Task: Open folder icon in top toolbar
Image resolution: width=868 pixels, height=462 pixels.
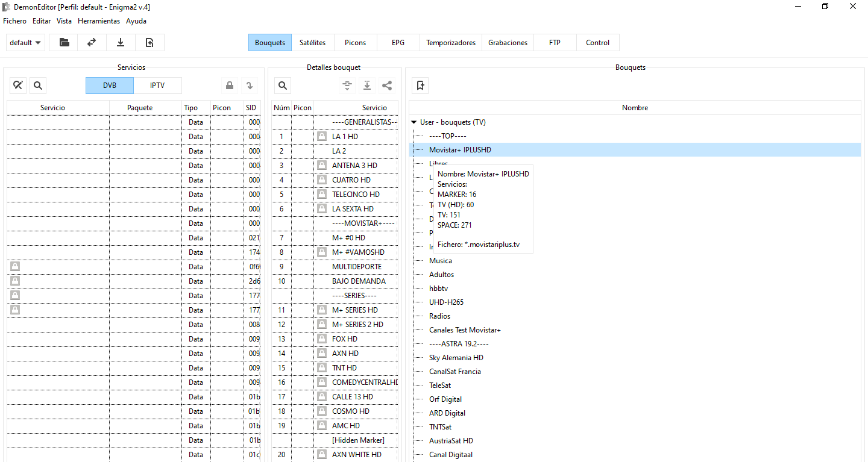Action: [x=64, y=43]
